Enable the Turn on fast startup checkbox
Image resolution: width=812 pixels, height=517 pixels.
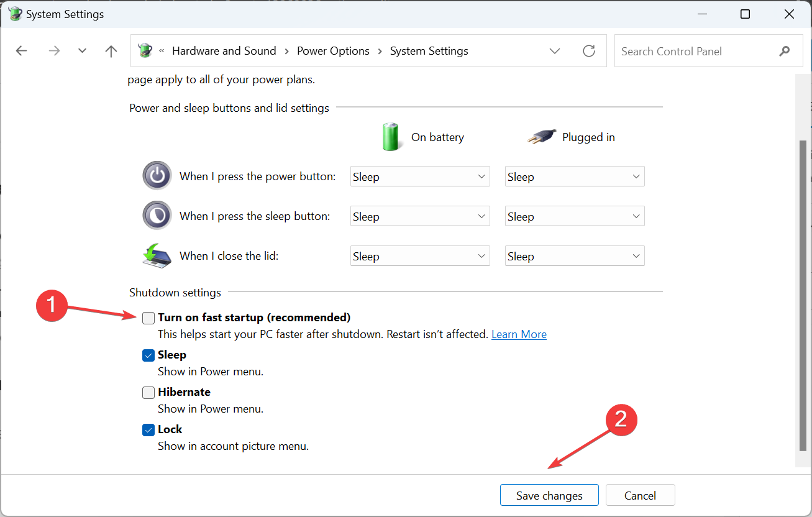(x=148, y=318)
